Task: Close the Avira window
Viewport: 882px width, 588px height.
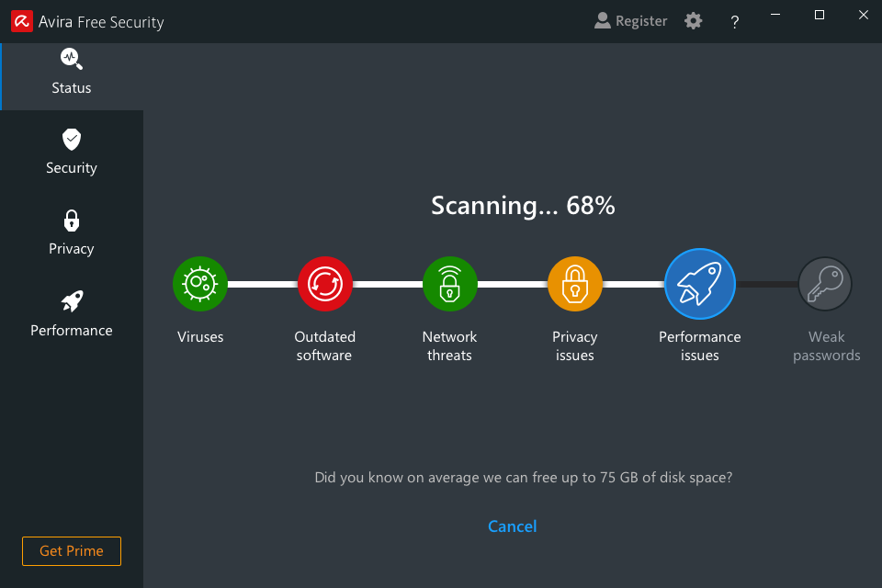Action: tap(864, 15)
